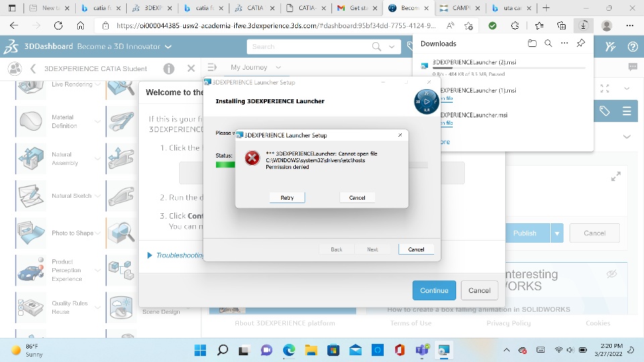The width and height of the screenshot is (644, 362).
Task: Open the Windows Start menu
Action: 200,350
